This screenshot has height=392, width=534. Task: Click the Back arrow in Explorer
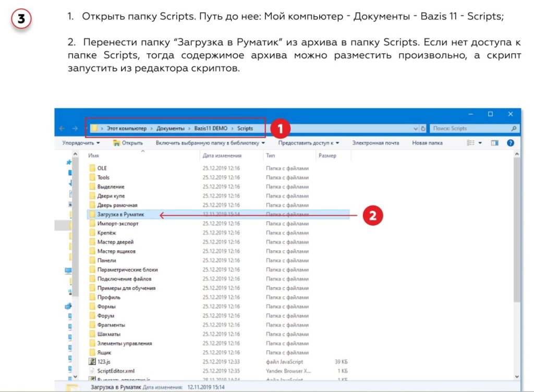click(x=62, y=128)
